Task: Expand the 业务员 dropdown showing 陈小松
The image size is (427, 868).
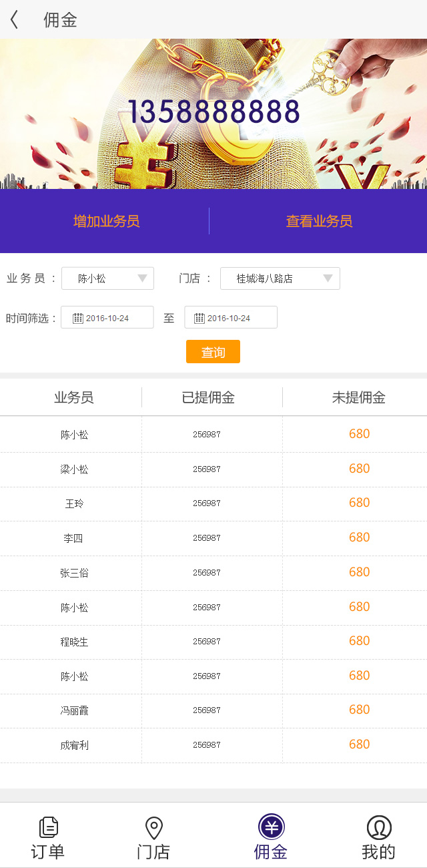Action: coord(107,278)
